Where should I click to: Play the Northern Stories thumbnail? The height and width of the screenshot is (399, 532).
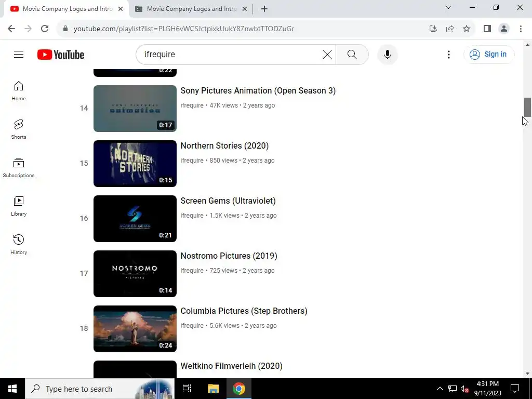tap(135, 164)
